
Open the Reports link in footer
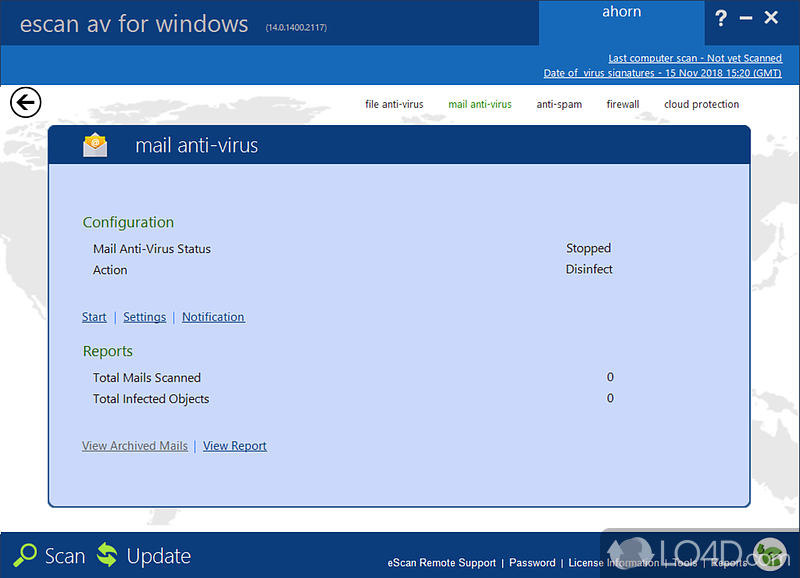[x=729, y=563]
